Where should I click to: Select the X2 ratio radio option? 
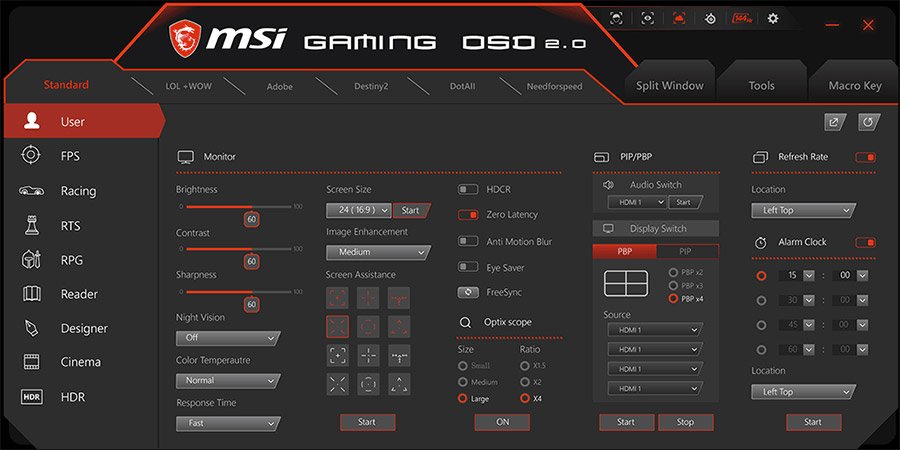(x=524, y=382)
